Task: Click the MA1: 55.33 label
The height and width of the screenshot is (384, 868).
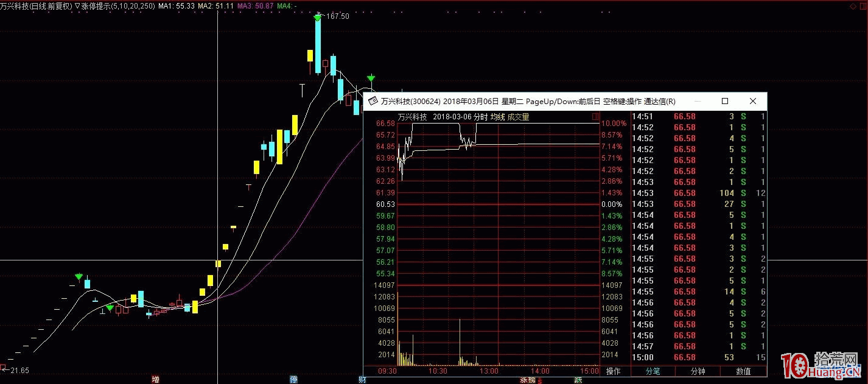Action: pos(177,5)
